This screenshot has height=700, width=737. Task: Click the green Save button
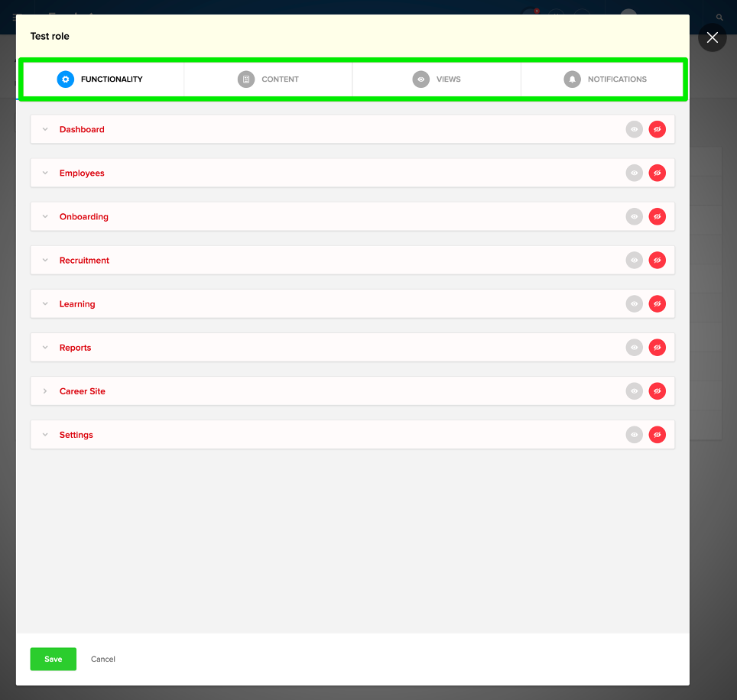click(x=53, y=659)
